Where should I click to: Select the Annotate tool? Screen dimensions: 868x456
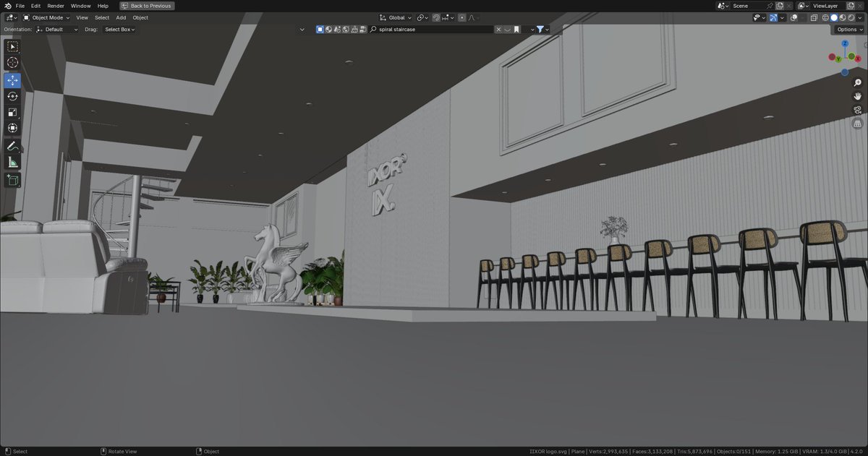coord(12,145)
